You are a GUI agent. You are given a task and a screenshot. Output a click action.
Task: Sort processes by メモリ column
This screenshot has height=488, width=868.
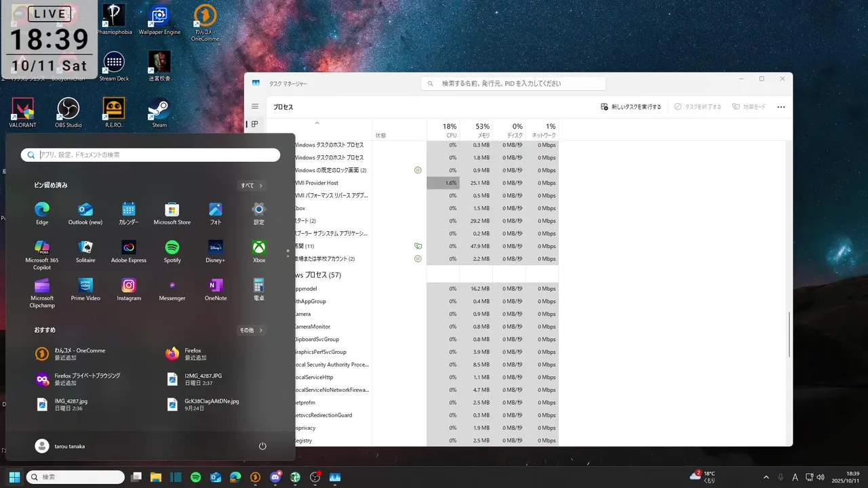tap(476, 129)
